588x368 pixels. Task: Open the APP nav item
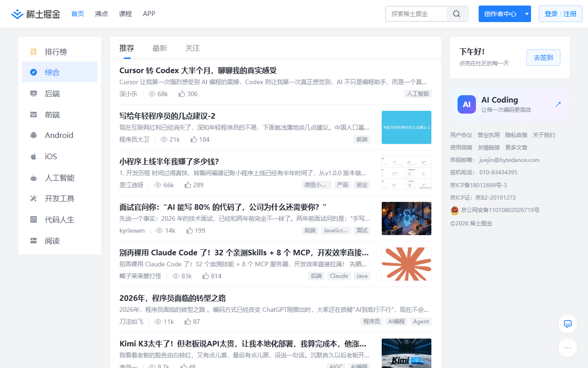coord(149,14)
